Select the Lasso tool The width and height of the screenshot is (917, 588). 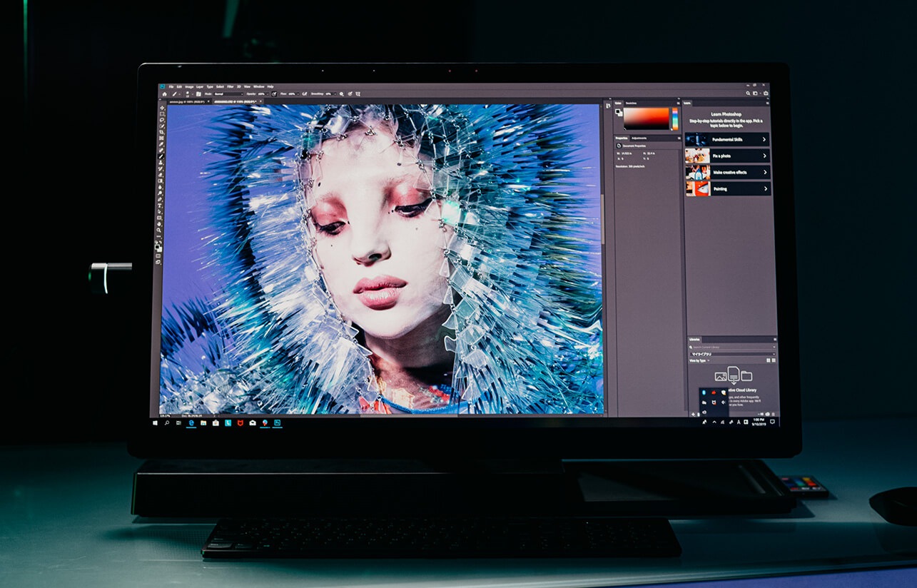(161, 119)
